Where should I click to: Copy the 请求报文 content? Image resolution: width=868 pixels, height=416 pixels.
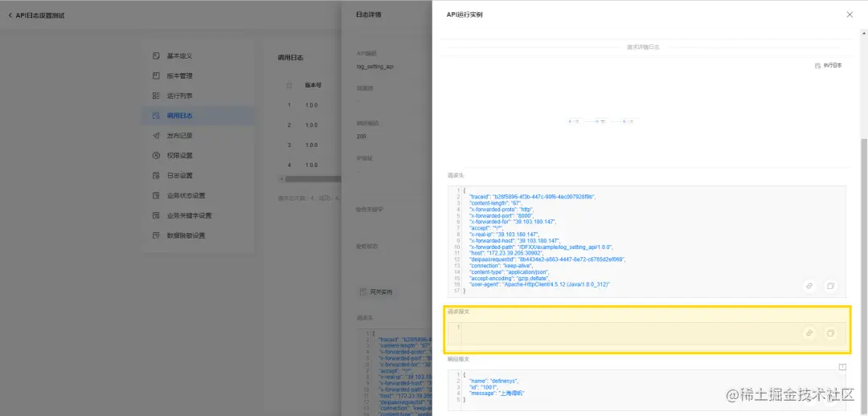click(x=830, y=333)
